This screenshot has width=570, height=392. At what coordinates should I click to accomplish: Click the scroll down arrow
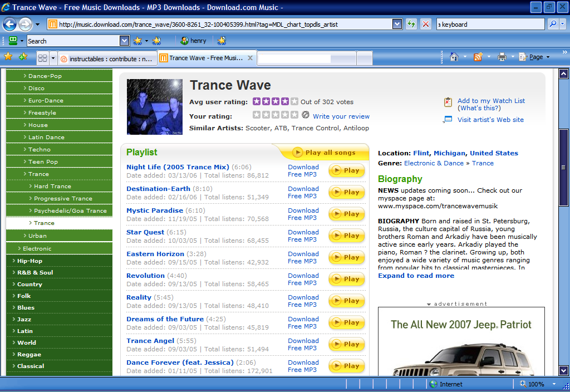pos(563,371)
